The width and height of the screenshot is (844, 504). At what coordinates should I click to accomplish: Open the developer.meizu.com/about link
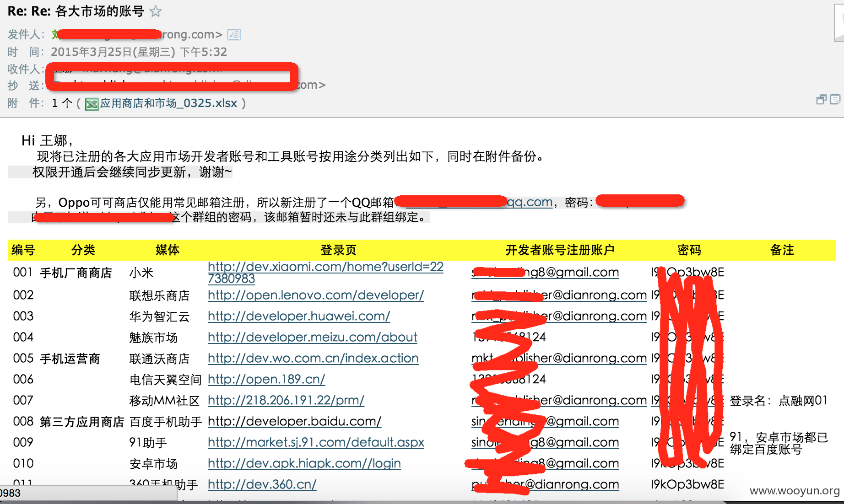[312, 337]
